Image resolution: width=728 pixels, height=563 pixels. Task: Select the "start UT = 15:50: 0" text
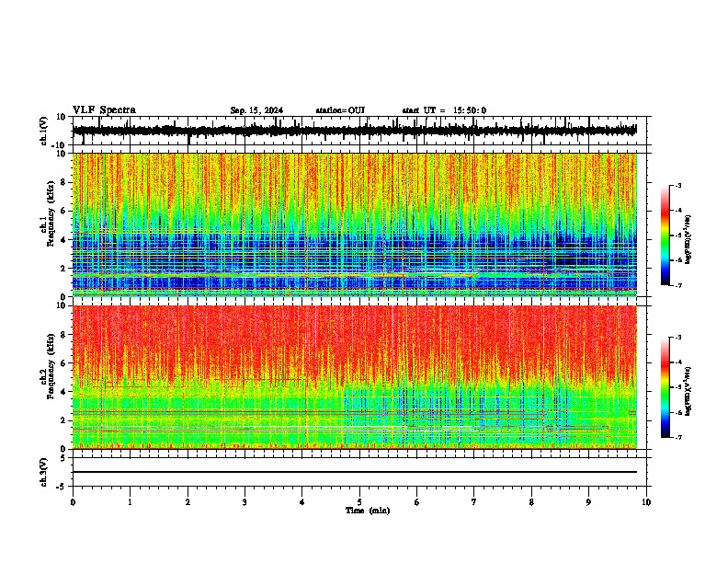(x=444, y=110)
